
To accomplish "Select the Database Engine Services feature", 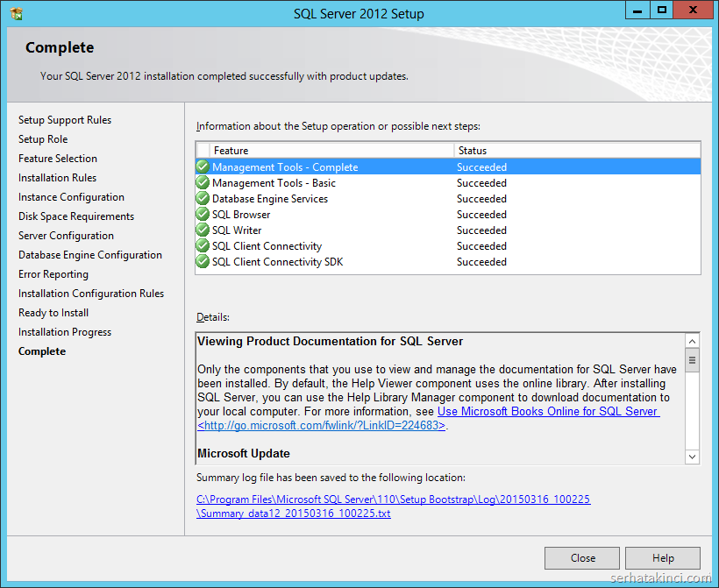I will pos(448,198).
